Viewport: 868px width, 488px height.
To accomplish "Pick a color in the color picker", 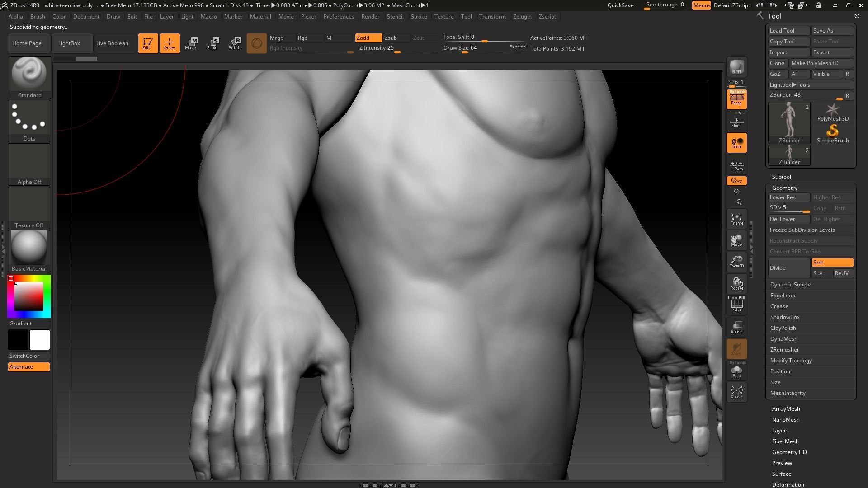I will click(x=29, y=296).
